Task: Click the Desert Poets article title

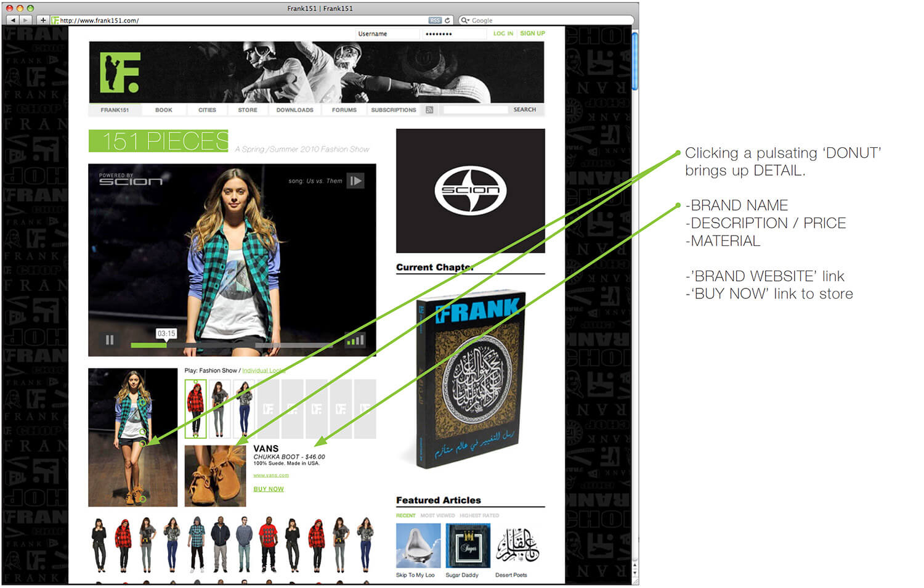Action: click(511, 575)
